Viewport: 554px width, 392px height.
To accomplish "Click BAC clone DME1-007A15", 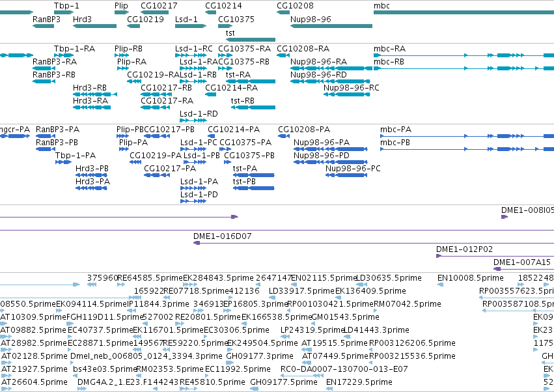I will [522, 262].
